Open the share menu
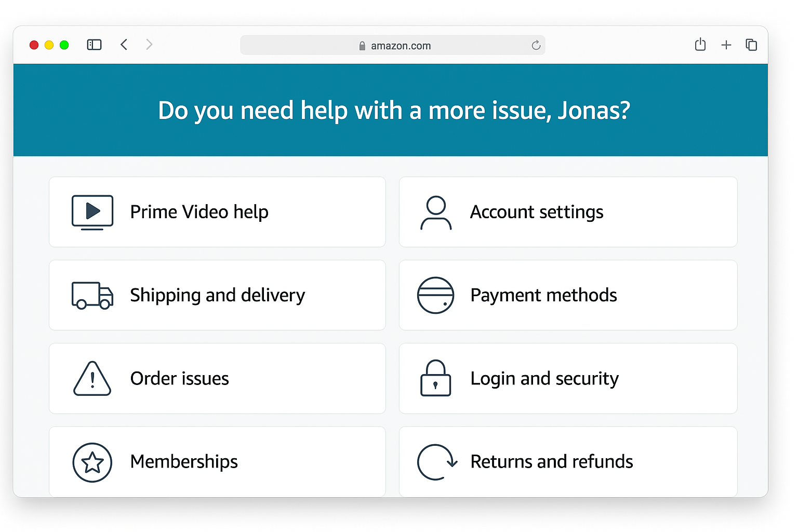This screenshot has width=798, height=532. tap(700, 45)
